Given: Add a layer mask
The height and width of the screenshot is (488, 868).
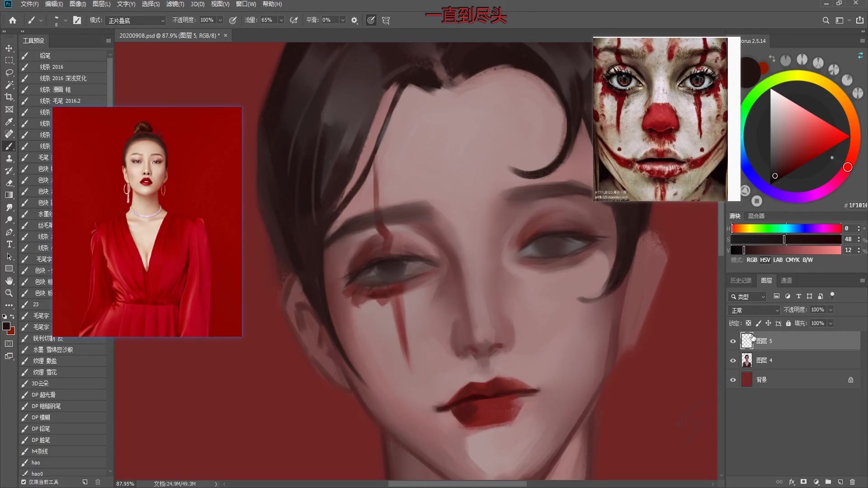Looking at the screenshot, I should point(803,482).
